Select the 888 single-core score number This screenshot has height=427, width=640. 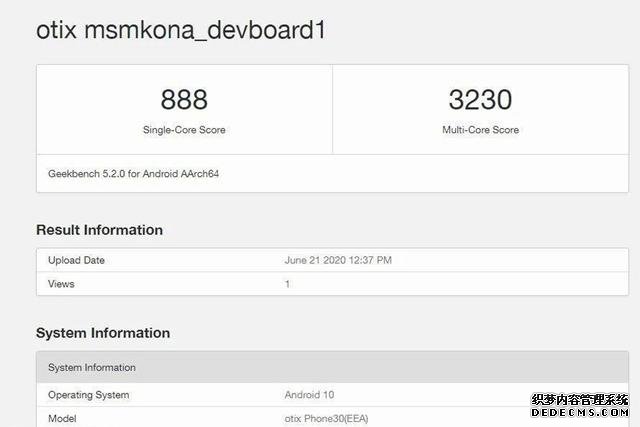click(x=184, y=100)
